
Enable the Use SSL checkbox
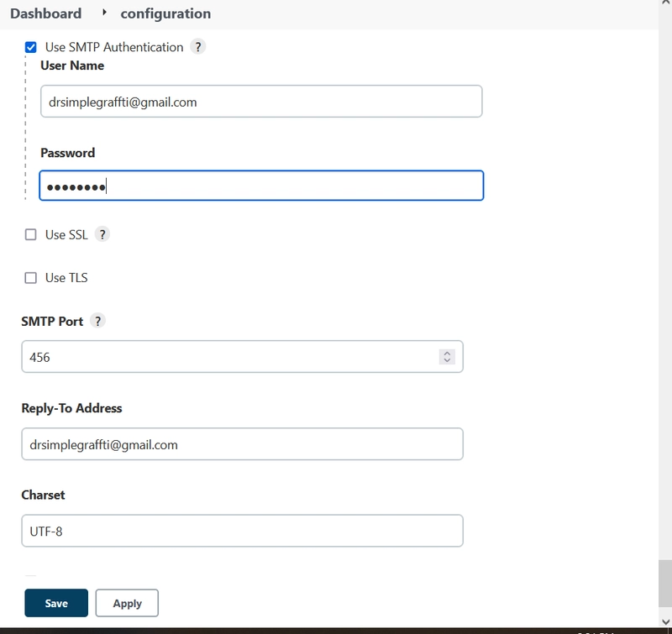click(31, 235)
